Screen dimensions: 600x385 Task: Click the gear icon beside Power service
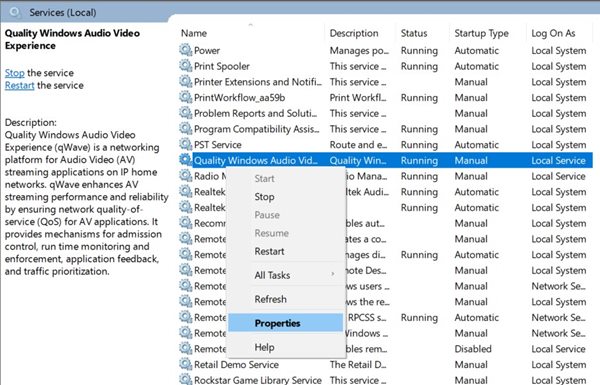click(x=186, y=50)
